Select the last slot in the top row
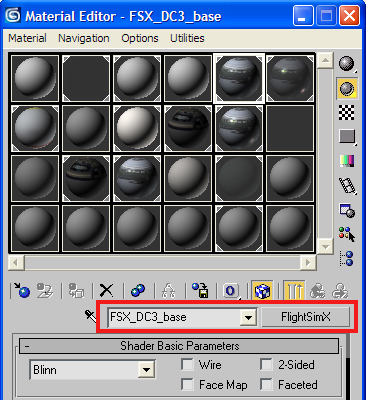This screenshot has height=400, width=366. 290,78
